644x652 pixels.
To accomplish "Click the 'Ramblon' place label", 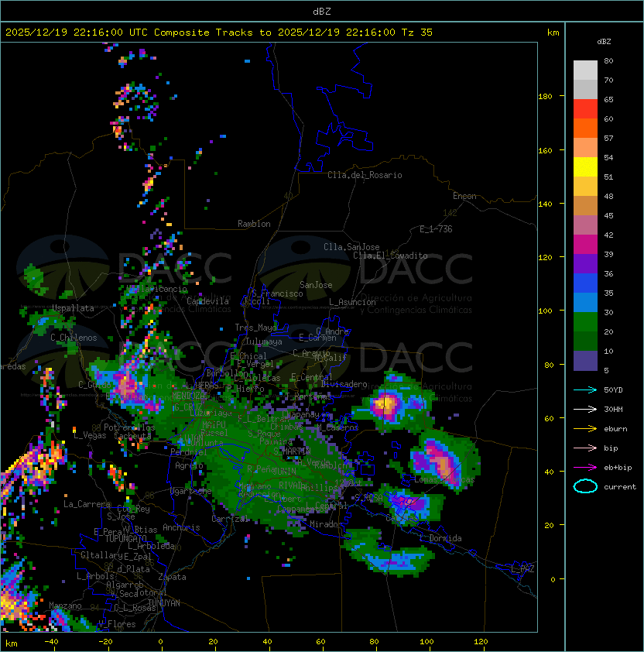I will coord(254,224).
